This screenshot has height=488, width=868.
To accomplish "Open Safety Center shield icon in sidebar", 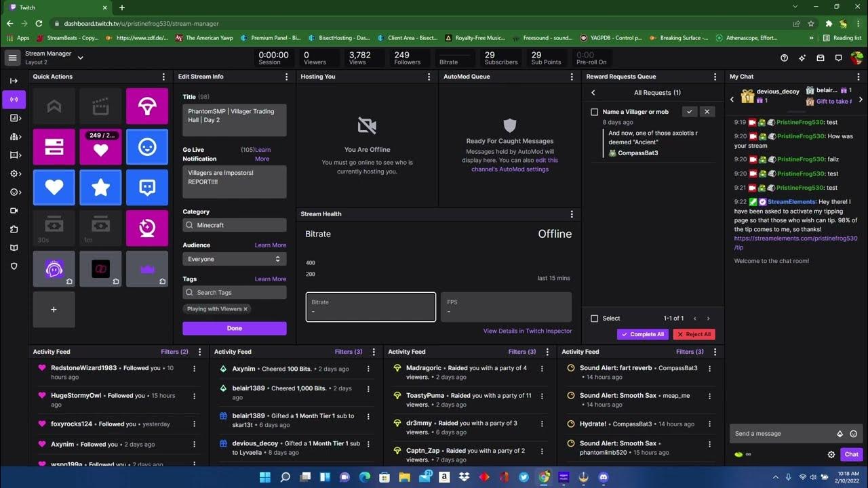I will (x=14, y=266).
